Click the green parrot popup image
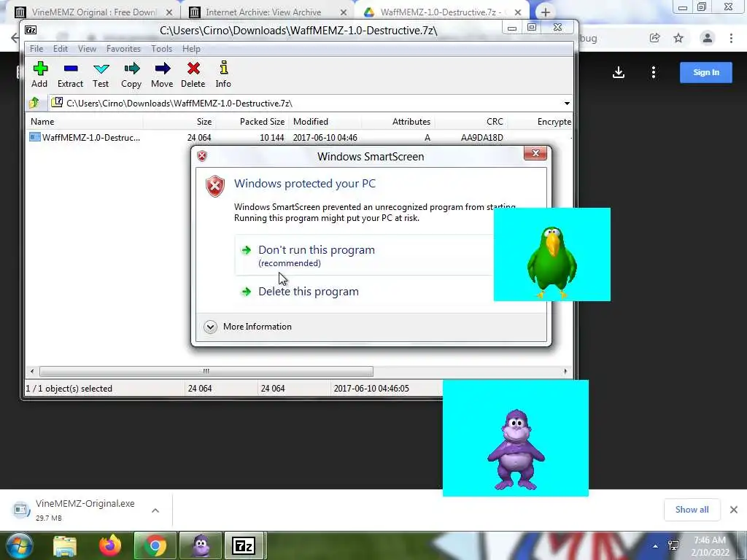 551,254
